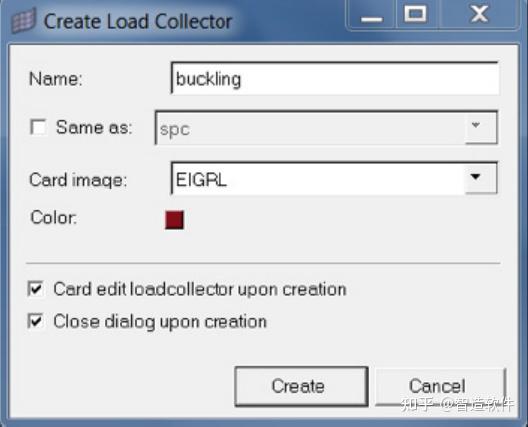The width and height of the screenshot is (528, 427).
Task: Click the Card image label text
Action: [x=78, y=179]
